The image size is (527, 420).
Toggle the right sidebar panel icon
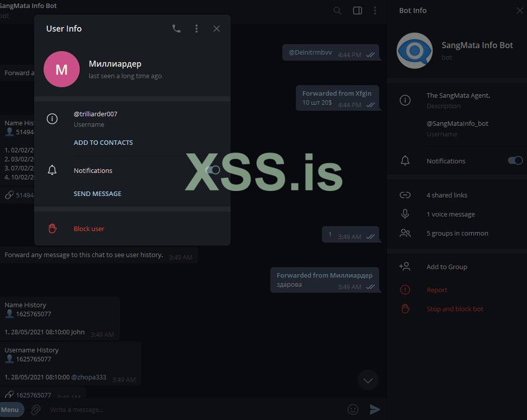[358, 11]
